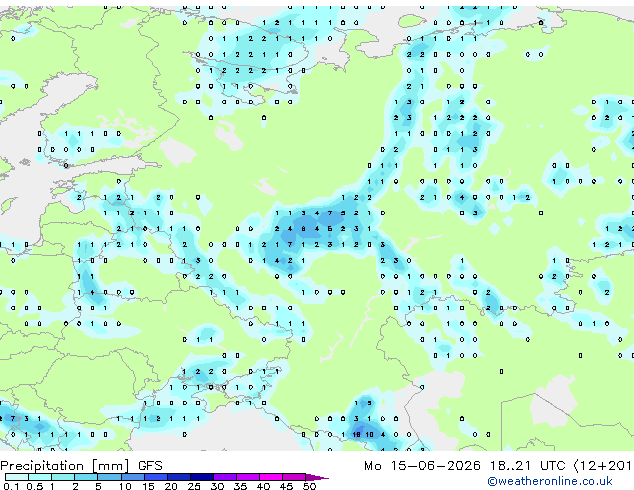Click the 15–20 mm blue legend swatch
This screenshot has height=490, width=634.
[x=155, y=477]
